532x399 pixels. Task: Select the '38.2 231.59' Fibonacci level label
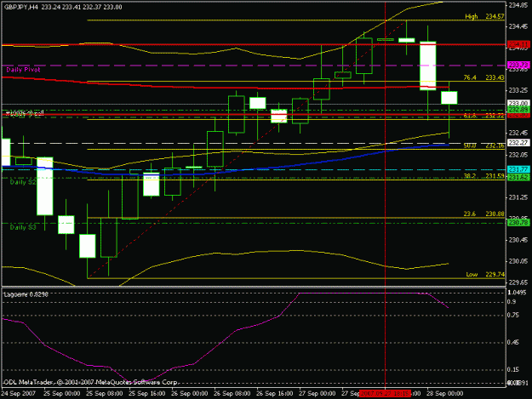pyautogui.click(x=483, y=176)
